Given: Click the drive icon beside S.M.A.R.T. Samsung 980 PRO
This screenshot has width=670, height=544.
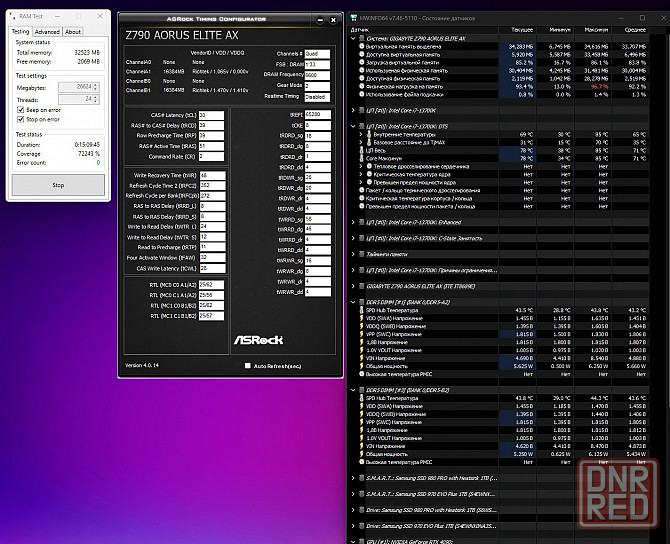Looking at the screenshot, I should [362, 478].
